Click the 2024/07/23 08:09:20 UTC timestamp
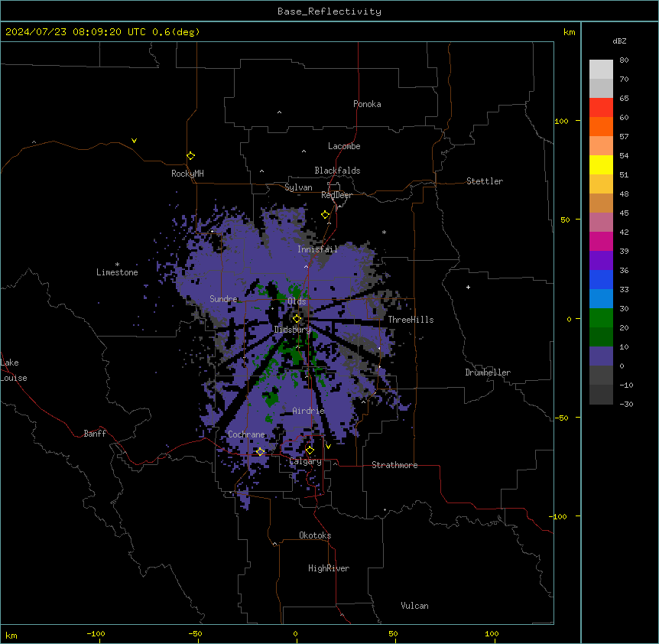This screenshot has width=659, height=644. (x=76, y=32)
